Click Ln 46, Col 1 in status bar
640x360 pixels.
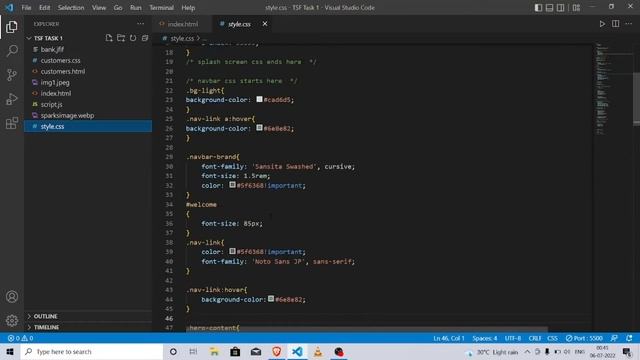[449, 338]
